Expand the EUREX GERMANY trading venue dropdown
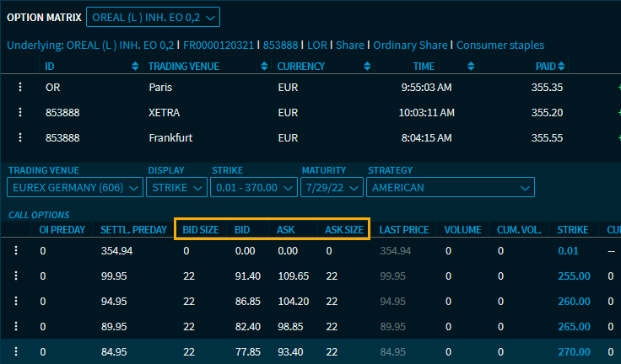Screen dimensions: 621x364 (75, 187)
